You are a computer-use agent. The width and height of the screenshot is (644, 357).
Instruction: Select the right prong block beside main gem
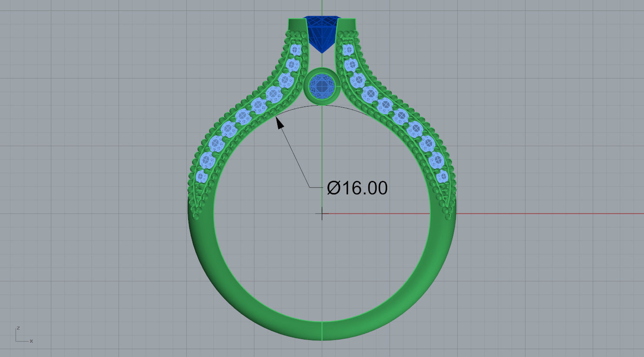pos(347,25)
